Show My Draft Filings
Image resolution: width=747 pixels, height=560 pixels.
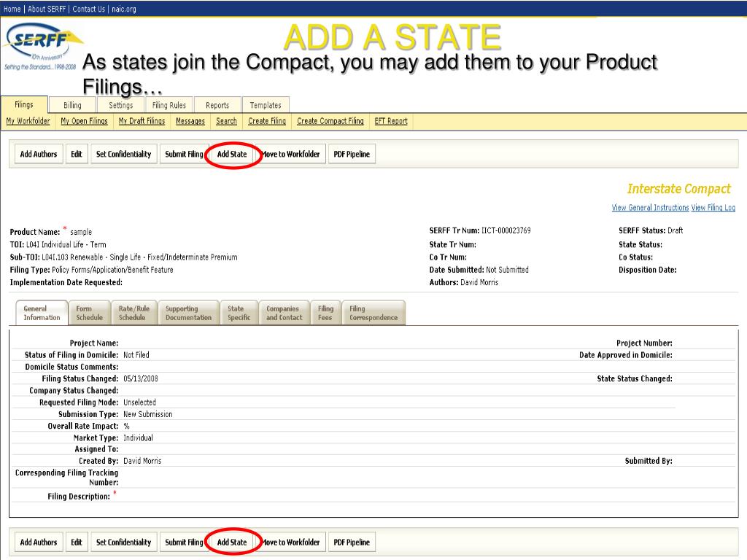pyautogui.click(x=142, y=121)
